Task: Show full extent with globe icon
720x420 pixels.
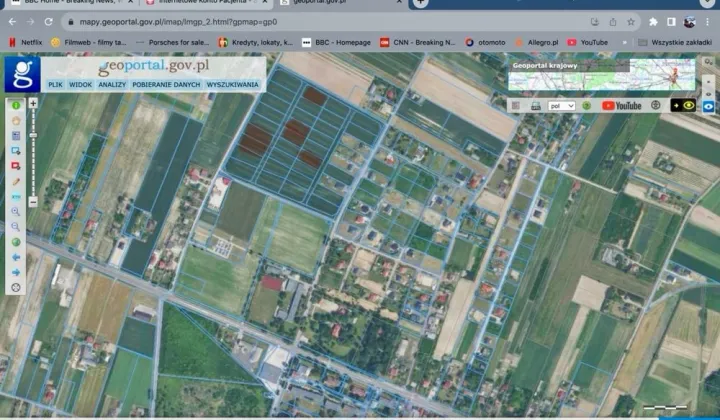Action: point(16,242)
